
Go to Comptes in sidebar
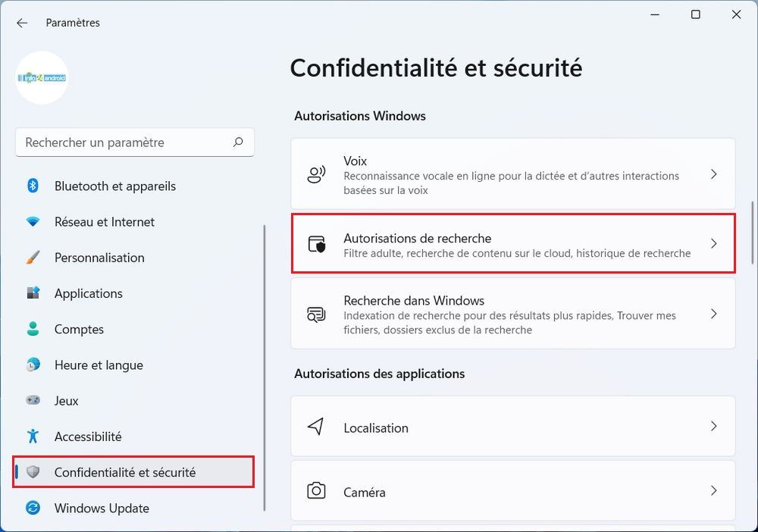point(79,329)
